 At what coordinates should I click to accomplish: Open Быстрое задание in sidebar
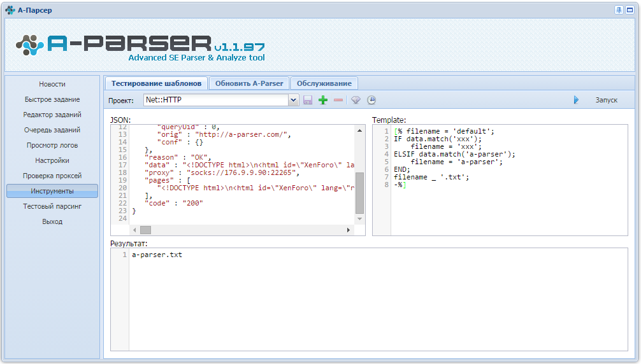point(52,99)
